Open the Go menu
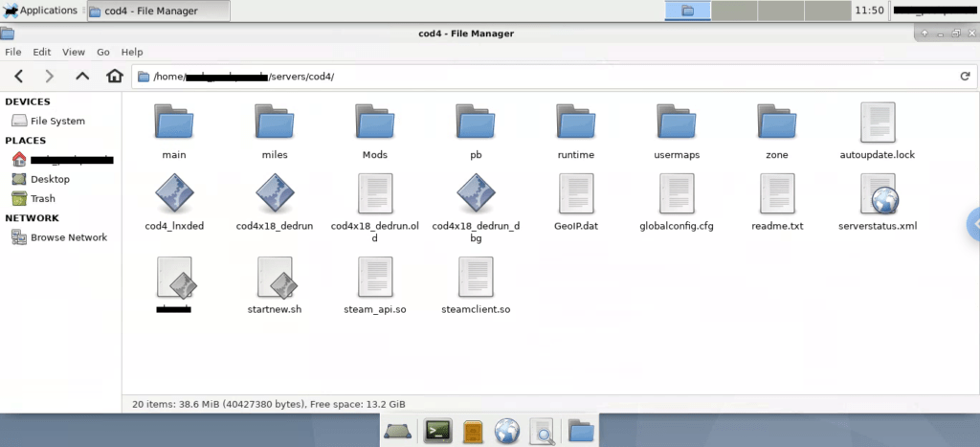 [x=103, y=52]
